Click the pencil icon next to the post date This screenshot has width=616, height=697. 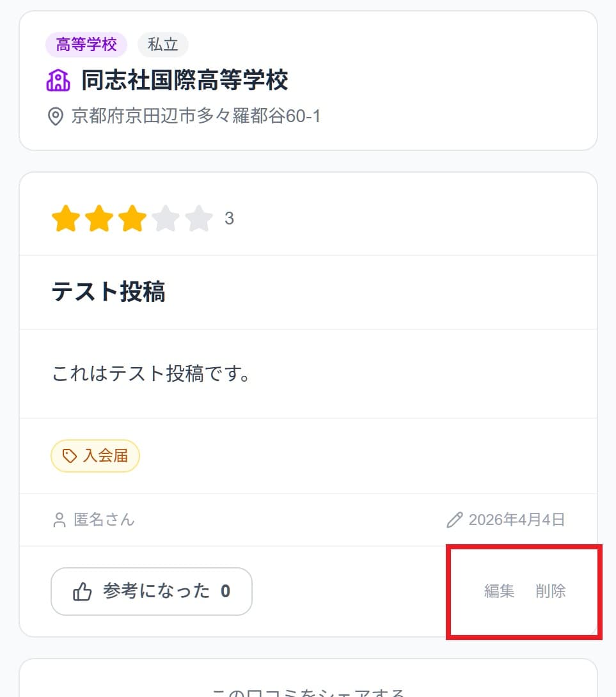coord(454,520)
